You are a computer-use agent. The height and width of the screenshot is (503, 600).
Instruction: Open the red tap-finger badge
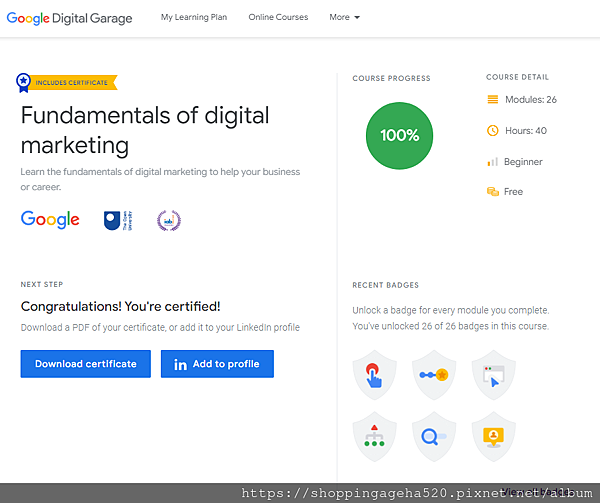pyautogui.click(x=374, y=375)
